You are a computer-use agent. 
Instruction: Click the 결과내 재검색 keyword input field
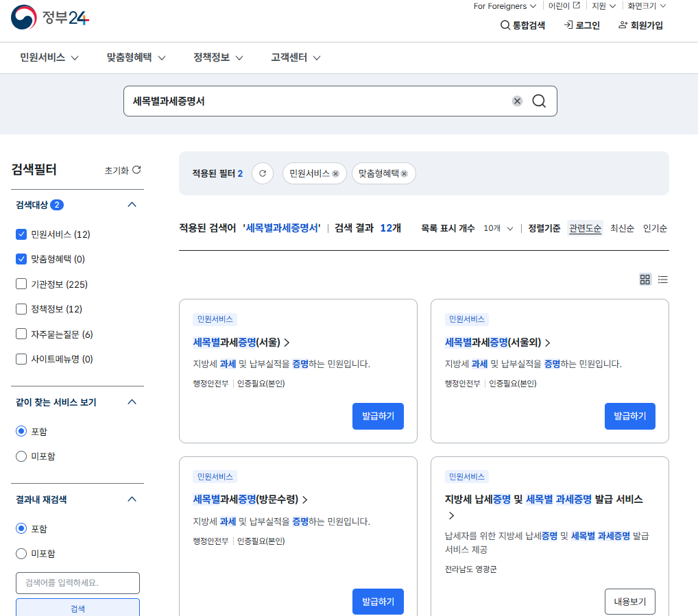77,583
